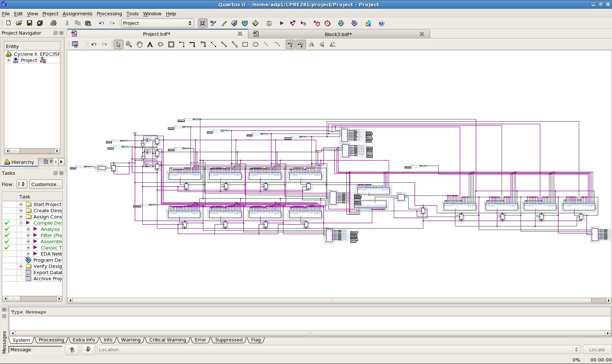Image resolution: width=612 pixels, height=364 pixels.
Task: Collapse the Compile Design task group
Action: pos(21,223)
